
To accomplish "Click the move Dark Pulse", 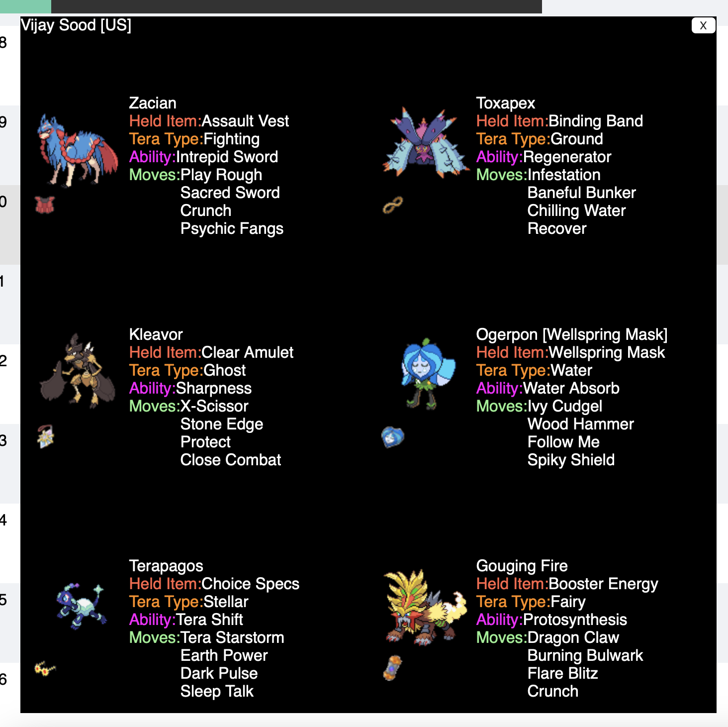I will click(219, 673).
